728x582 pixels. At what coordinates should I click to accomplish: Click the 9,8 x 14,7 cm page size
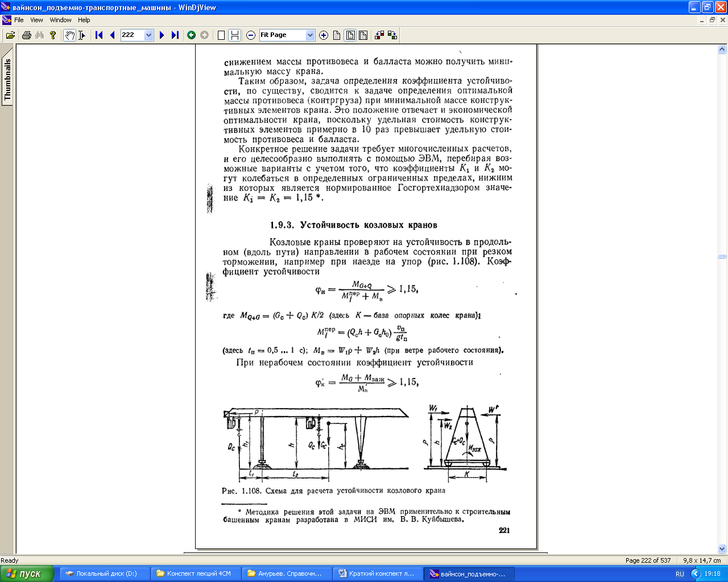(702, 560)
